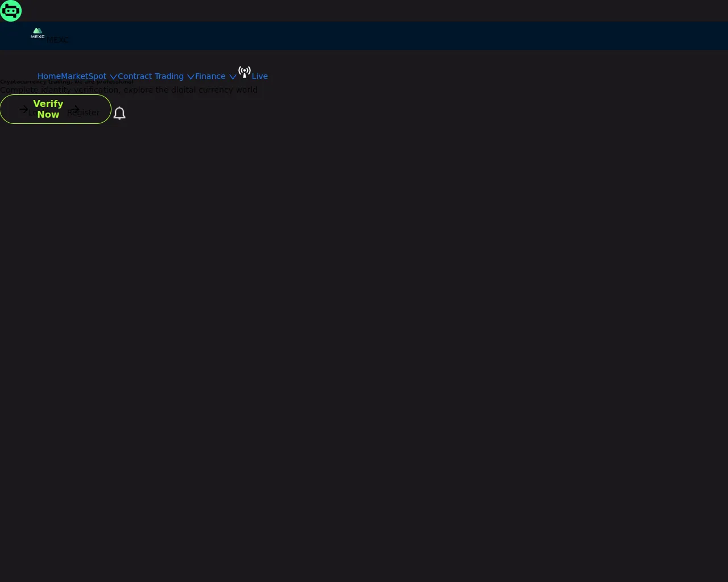728x582 pixels.
Task: Open the MEXC logo
Action: click(38, 33)
